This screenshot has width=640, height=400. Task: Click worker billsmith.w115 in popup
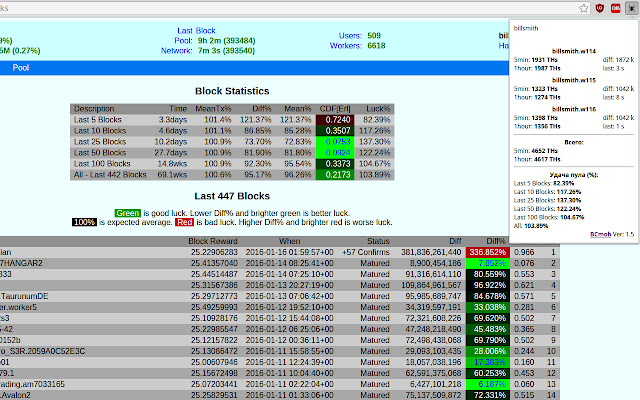[573, 80]
